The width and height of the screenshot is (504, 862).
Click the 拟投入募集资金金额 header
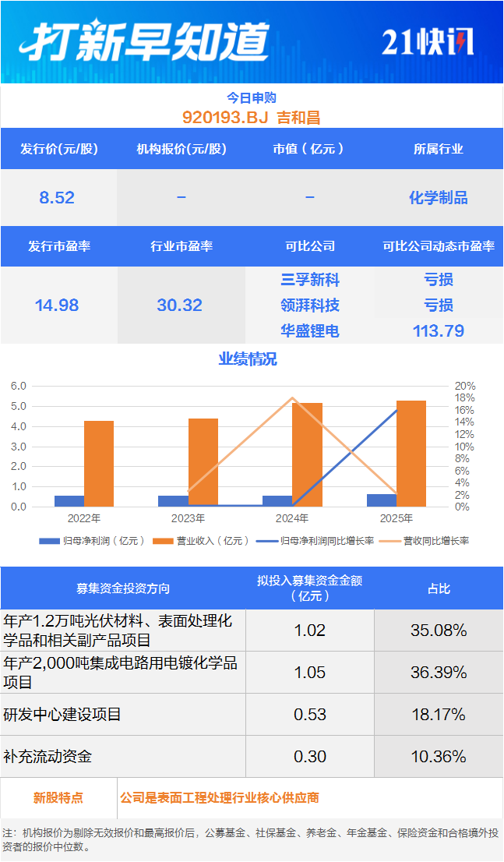click(310, 588)
